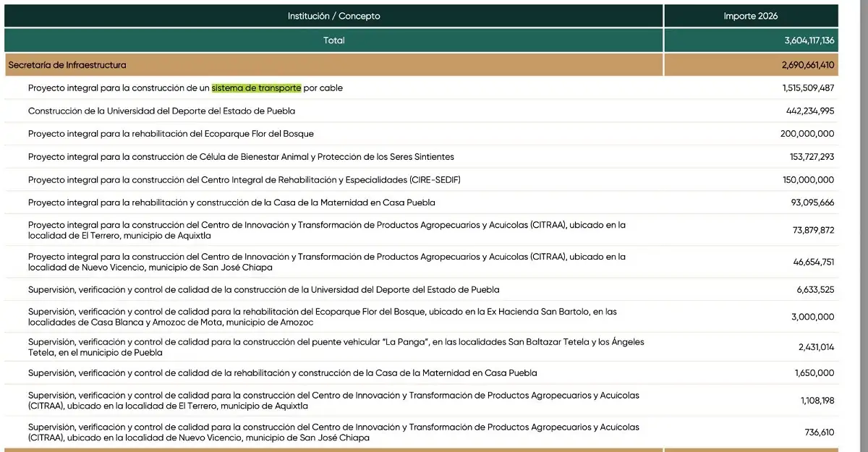The image size is (868, 452).
Task: Select the amount 442,234,995
Action: (810, 111)
